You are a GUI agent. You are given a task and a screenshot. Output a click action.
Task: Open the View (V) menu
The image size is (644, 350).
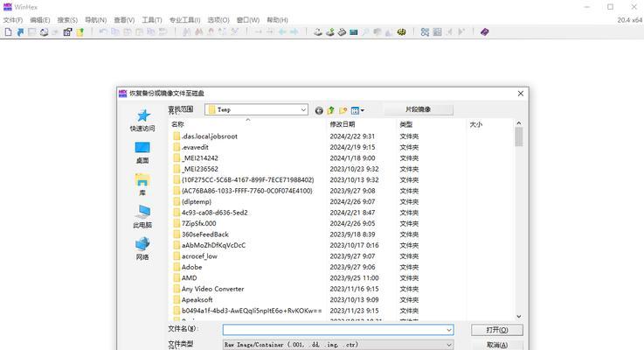(124, 20)
